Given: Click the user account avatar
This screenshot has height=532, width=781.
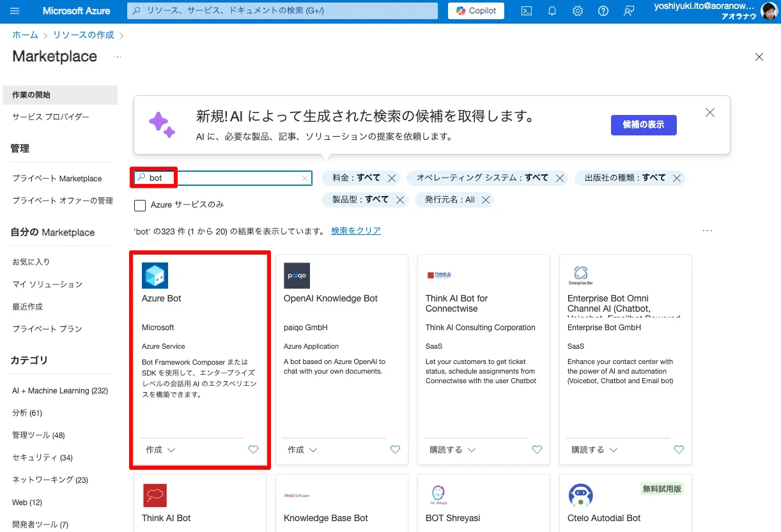Looking at the screenshot, I should click(x=769, y=11).
